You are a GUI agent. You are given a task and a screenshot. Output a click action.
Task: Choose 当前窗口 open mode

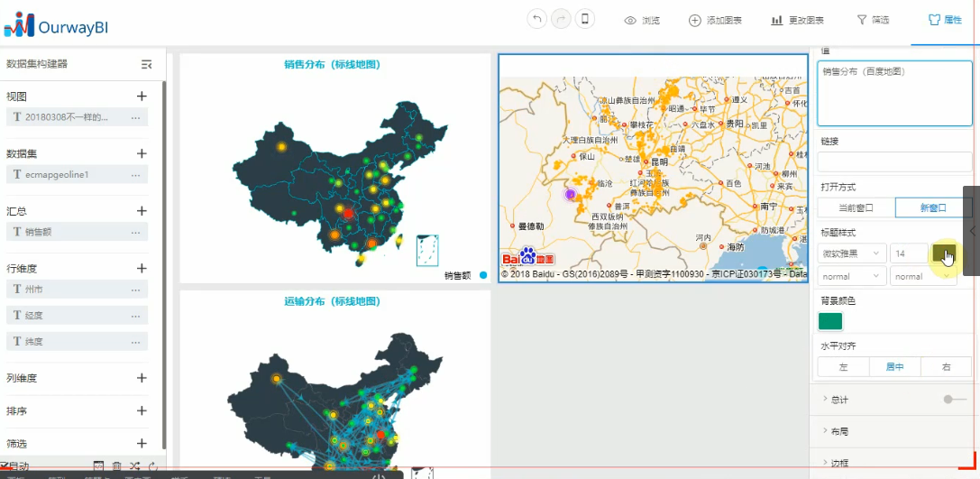point(856,207)
